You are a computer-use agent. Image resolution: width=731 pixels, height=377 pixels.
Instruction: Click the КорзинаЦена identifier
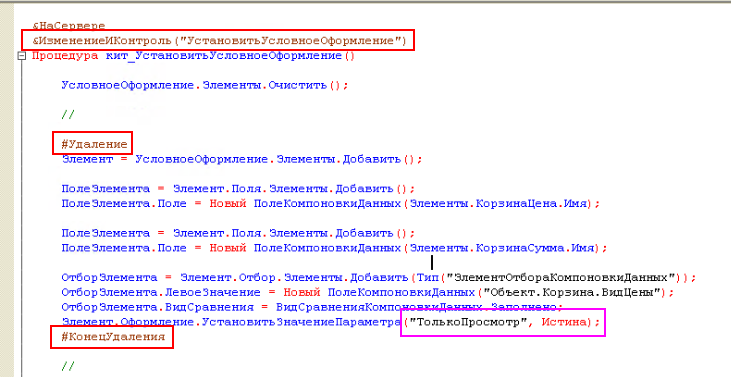click(517, 204)
